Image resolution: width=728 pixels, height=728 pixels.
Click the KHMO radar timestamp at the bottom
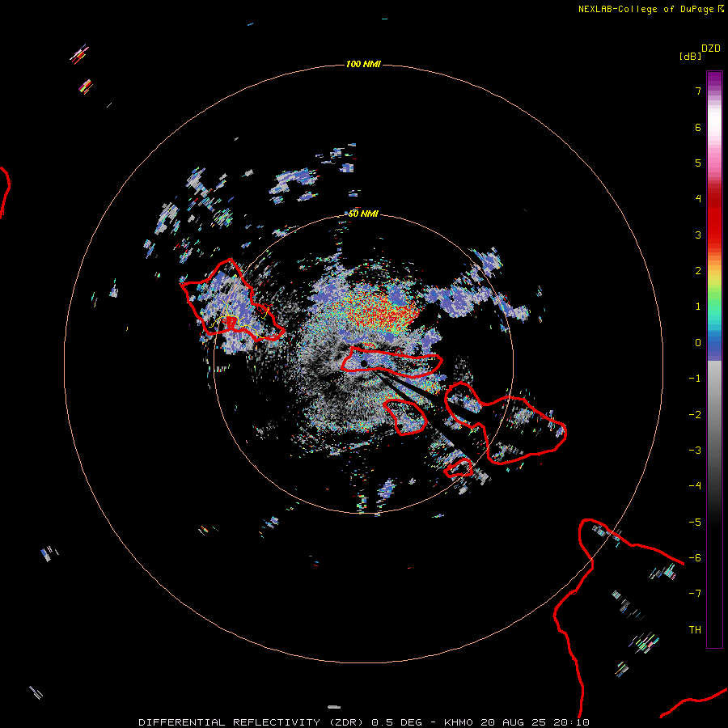pos(517,722)
